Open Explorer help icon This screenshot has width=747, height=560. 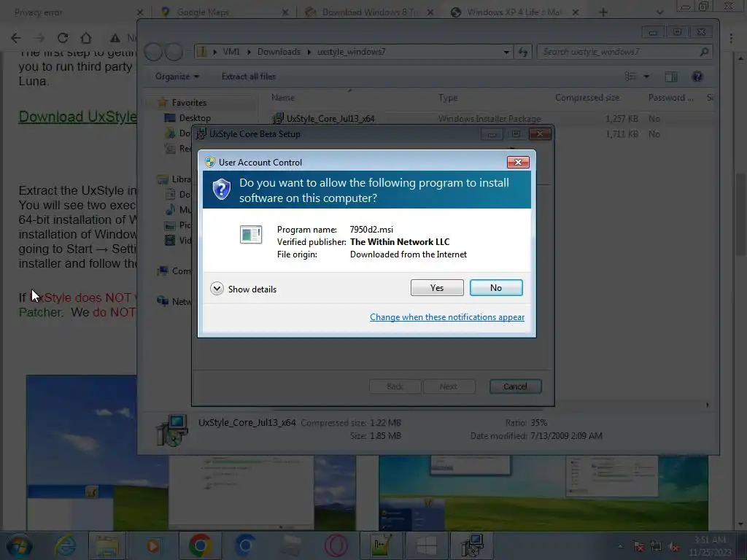pos(697,77)
